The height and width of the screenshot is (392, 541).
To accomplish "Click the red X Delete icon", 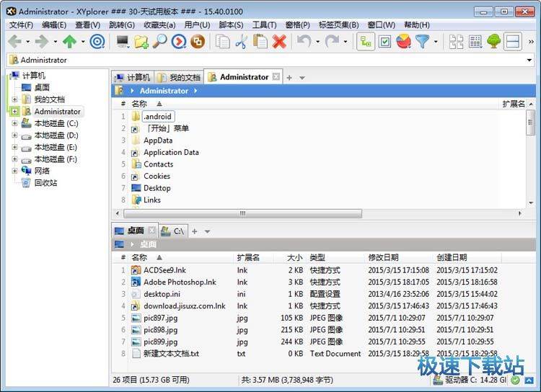I will (279, 42).
